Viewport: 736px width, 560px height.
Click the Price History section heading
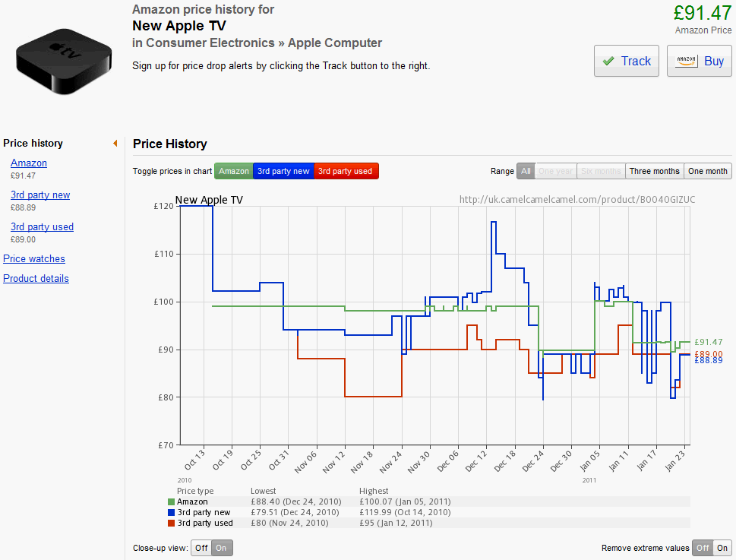tap(170, 144)
